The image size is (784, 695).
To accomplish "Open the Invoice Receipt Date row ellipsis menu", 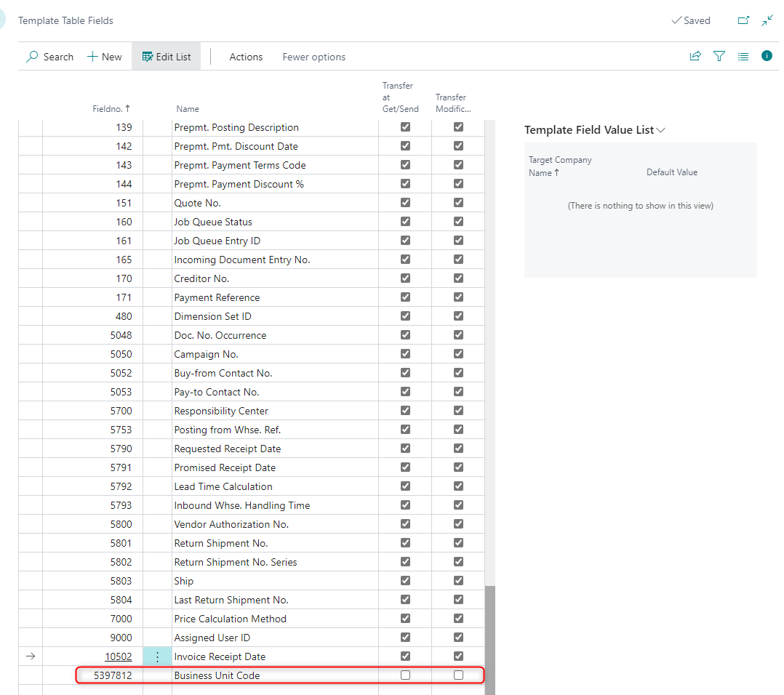I will pos(157,656).
